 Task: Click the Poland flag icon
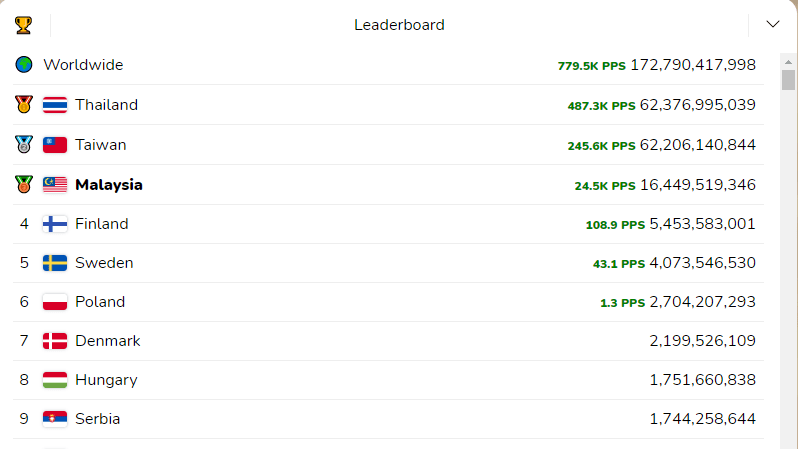[55, 302]
